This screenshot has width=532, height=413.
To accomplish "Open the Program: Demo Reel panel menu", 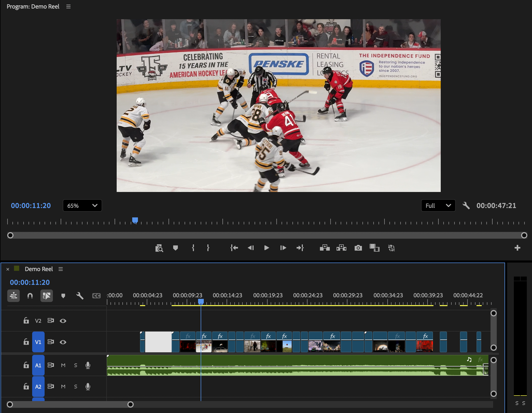I will point(68,7).
